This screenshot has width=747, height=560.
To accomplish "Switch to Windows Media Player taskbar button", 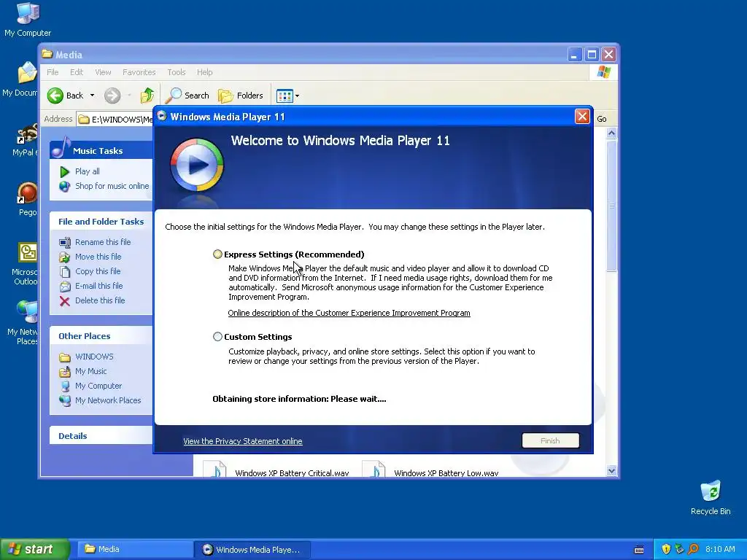I will pyautogui.click(x=252, y=549).
